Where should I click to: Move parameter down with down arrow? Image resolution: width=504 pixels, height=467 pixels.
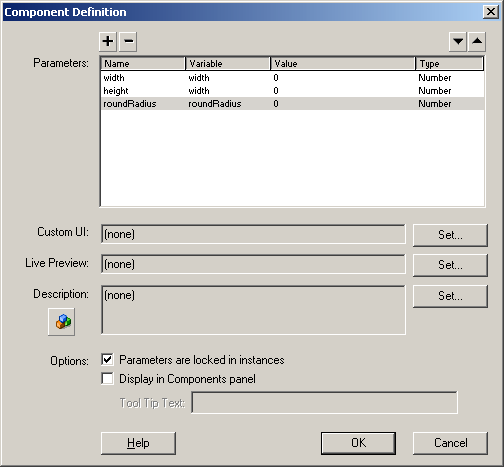tap(458, 42)
